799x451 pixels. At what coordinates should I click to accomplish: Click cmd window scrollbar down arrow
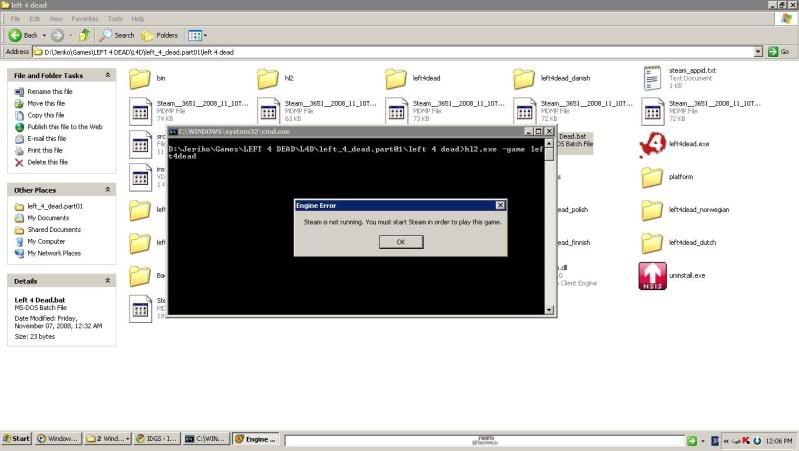tap(549, 309)
